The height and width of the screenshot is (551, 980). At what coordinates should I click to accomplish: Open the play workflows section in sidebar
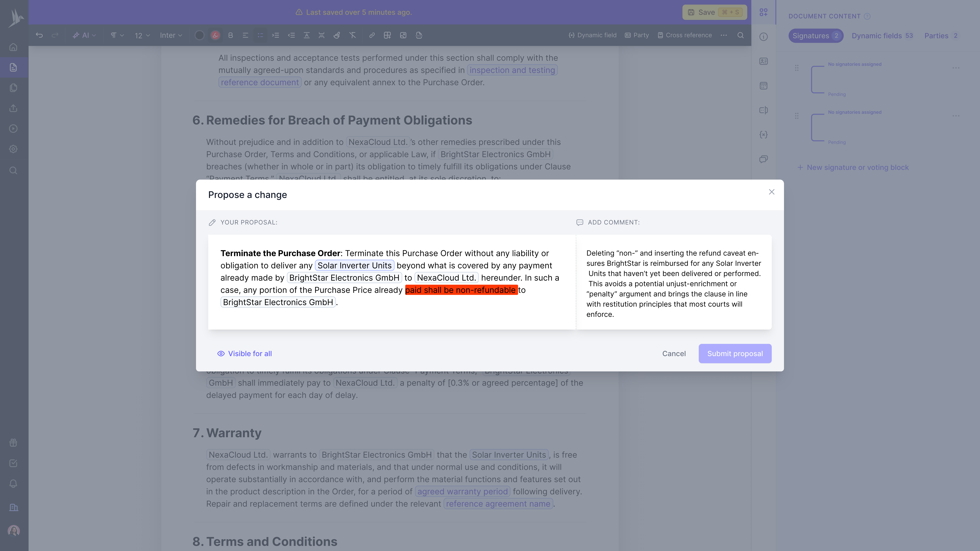point(13,129)
